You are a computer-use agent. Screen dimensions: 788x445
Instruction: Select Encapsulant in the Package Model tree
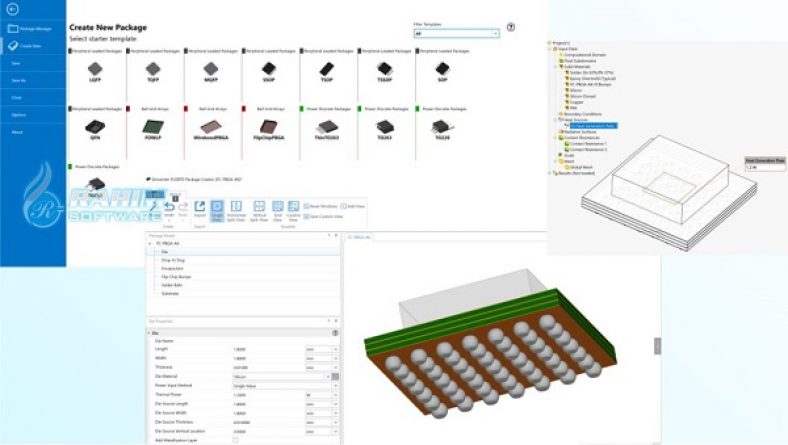coord(172,269)
